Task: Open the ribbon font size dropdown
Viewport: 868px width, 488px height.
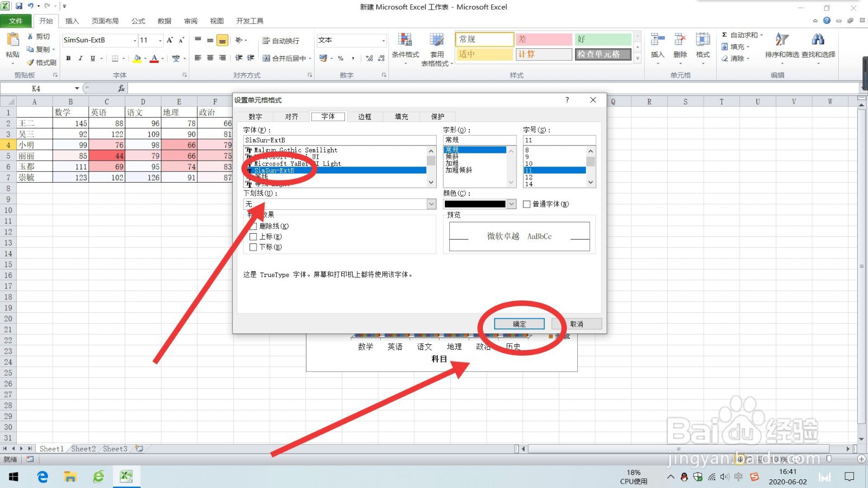Action: (160, 40)
